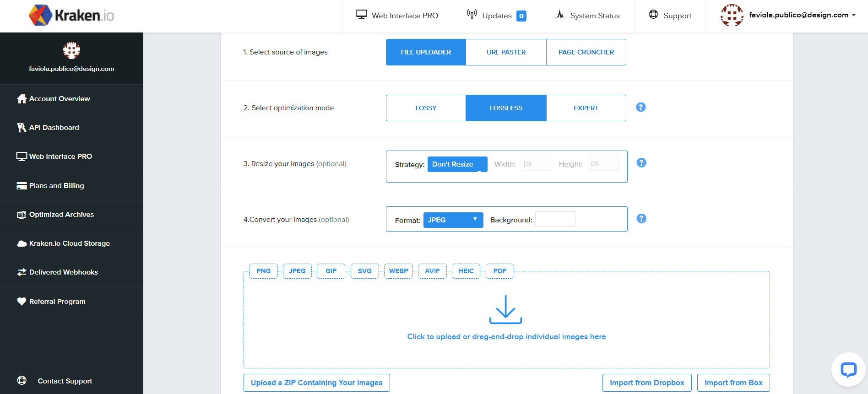
Task: Open Kraken.io Cloud Storage
Action: [x=71, y=243]
